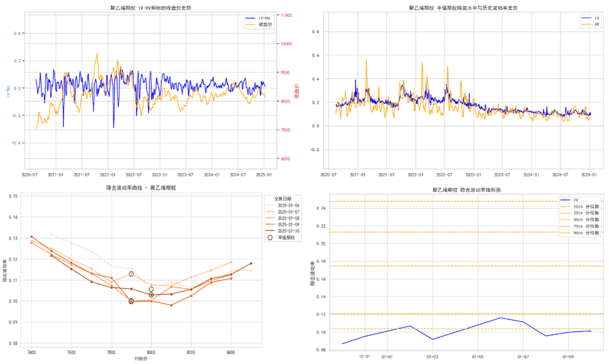Click the title 聚乙烯期权 IV-HV和标的收盘价走势
Viewport: 609px width, 364px height.
pyautogui.click(x=151, y=8)
